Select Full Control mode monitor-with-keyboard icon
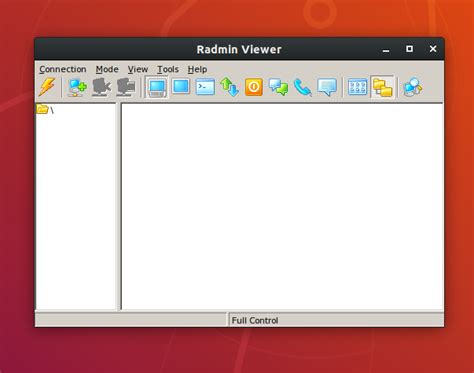Image resolution: width=474 pixels, height=373 pixels. click(x=157, y=88)
